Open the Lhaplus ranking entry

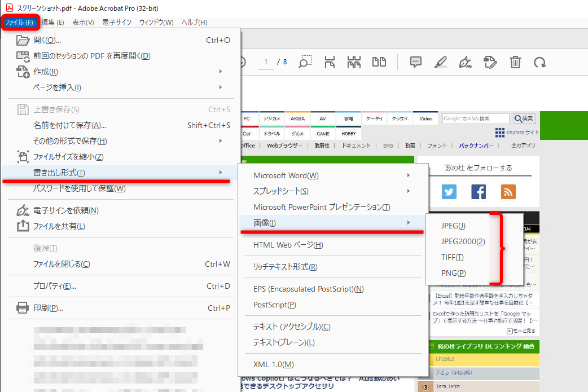coord(445,359)
